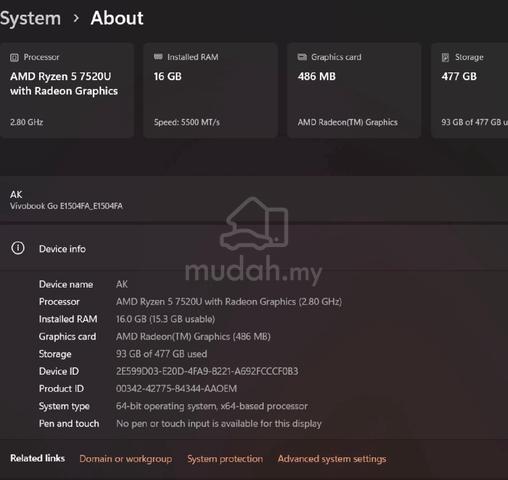The image size is (508, 480).
Task: Click the Device ID value text
Action: (x=207, y=371)
